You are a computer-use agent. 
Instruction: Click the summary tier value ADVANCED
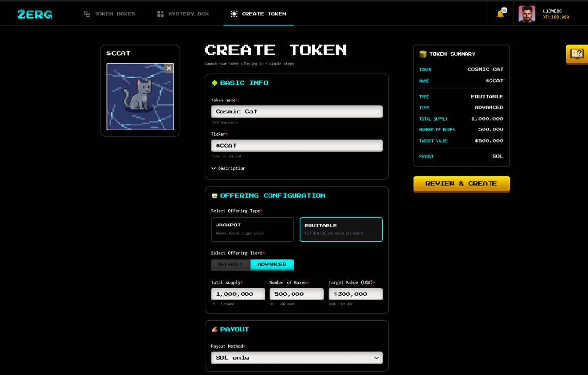tap(489, 107)
